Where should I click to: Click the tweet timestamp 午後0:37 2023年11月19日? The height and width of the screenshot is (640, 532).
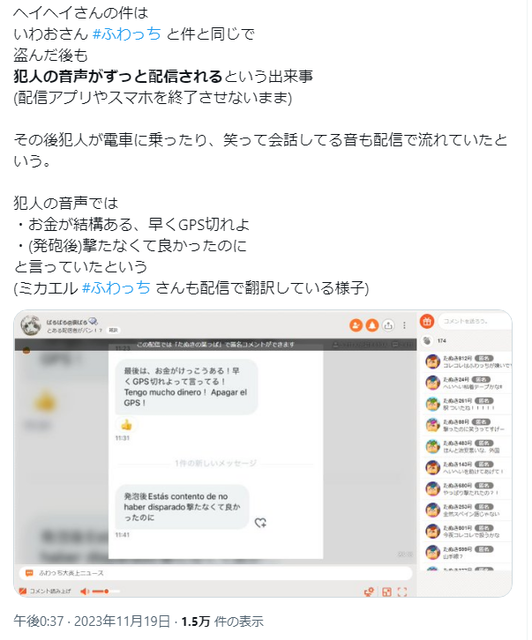pyautogui.click(x=92, y=621)
